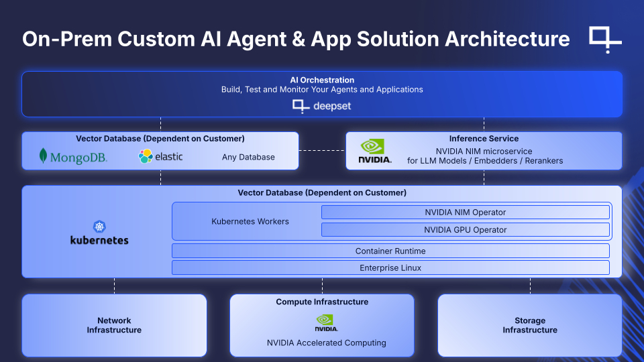This screenshot has width=644, height=362.
Task: Click the Kubernetes logo
Action: [x=99, y=233]
